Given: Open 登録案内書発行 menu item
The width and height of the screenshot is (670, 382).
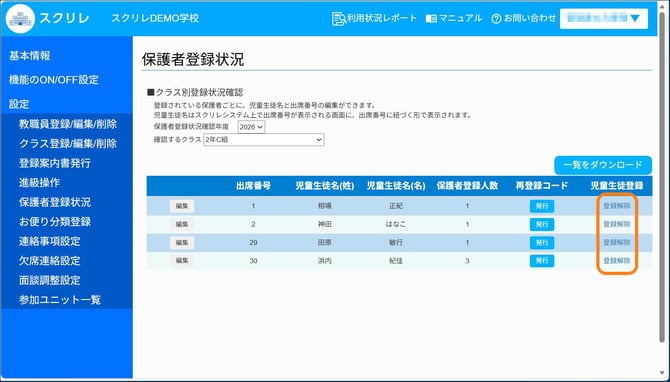Looking at the screenshot, I should click(55, 163).
